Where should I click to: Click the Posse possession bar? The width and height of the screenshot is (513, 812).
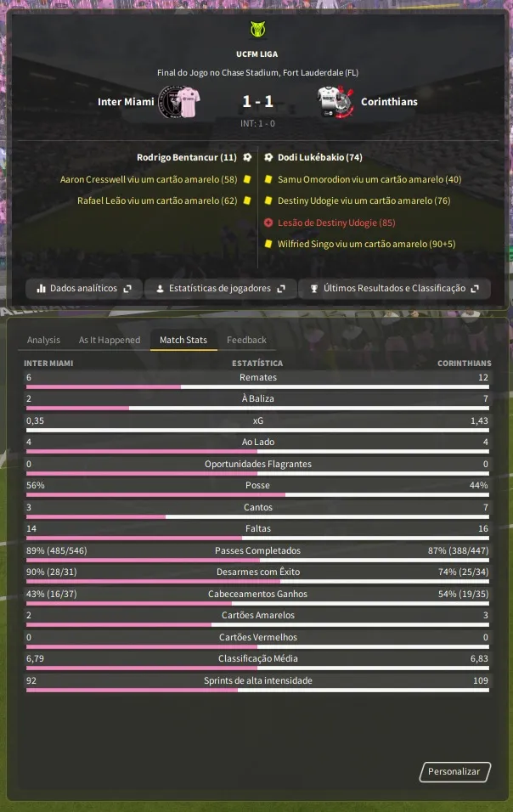[x=257, y=495]
